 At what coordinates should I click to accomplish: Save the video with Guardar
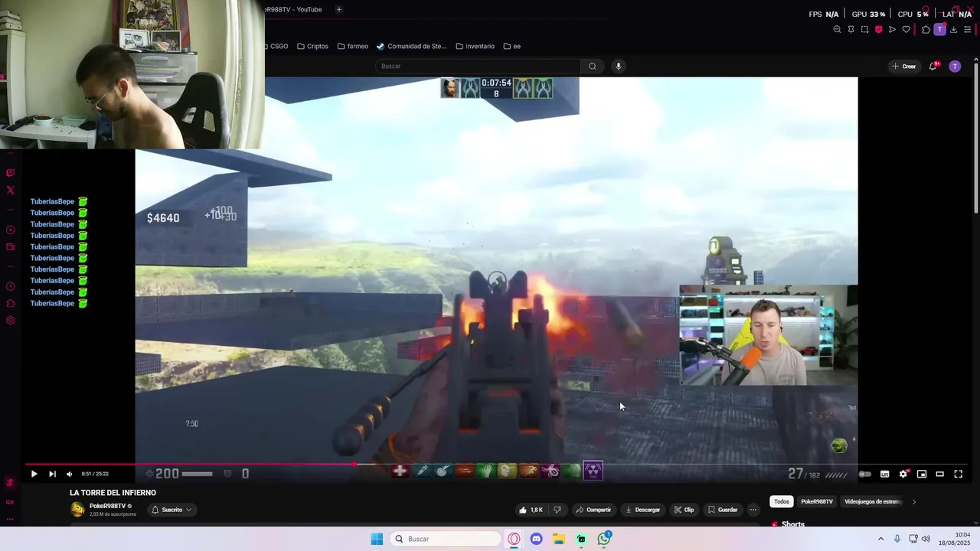point(723,510)
